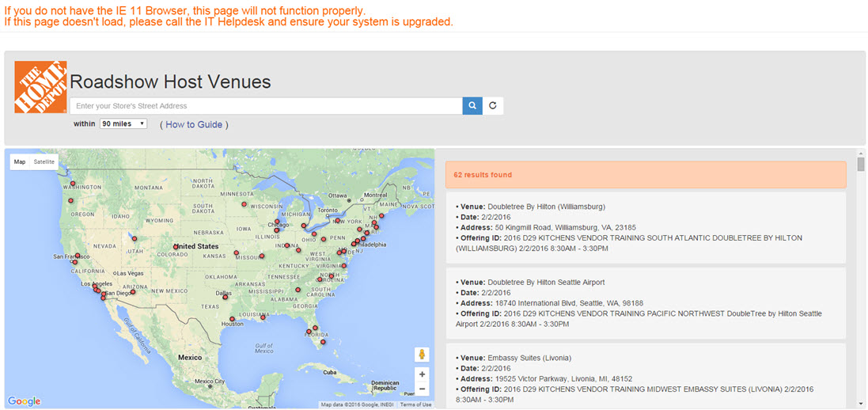The image size is (868, 410).
Task: Click the map marker in Oregon
Action: (x=70, y=200)
